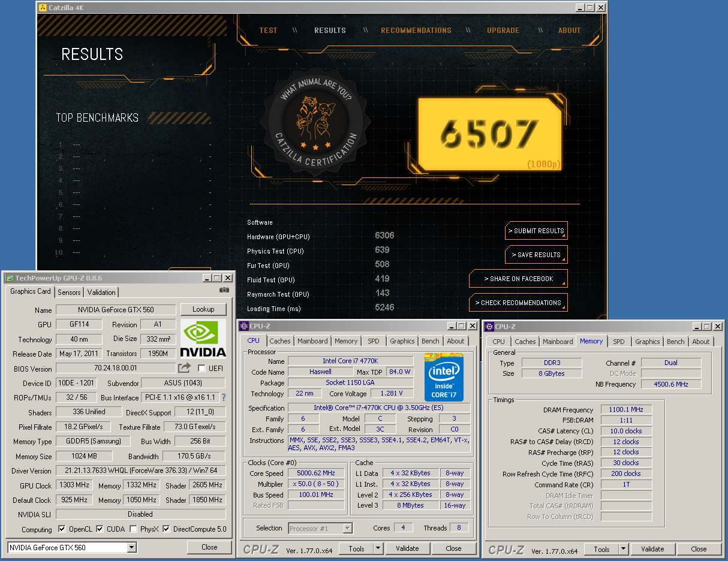Click the Catzilla 4K title bar icon
This screenshot has height=561, width=728.
coord(43,8)
